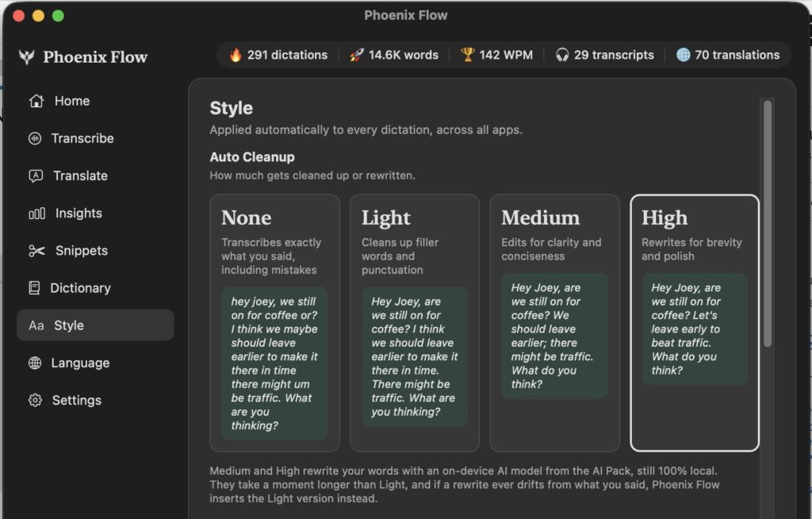The height and width of the screenshot is (519, 812).
Task: Click the 291 dictations stat
Action: pyautogui.click(x=278, y=55)
